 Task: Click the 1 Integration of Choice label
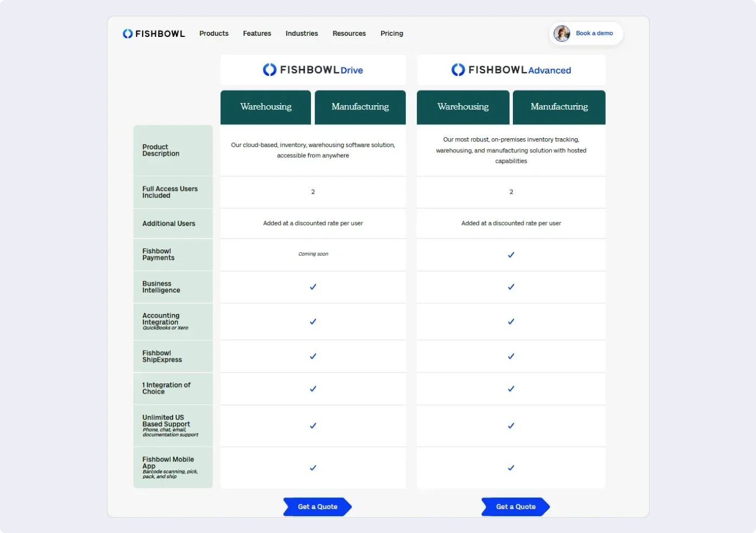point(167,388)
